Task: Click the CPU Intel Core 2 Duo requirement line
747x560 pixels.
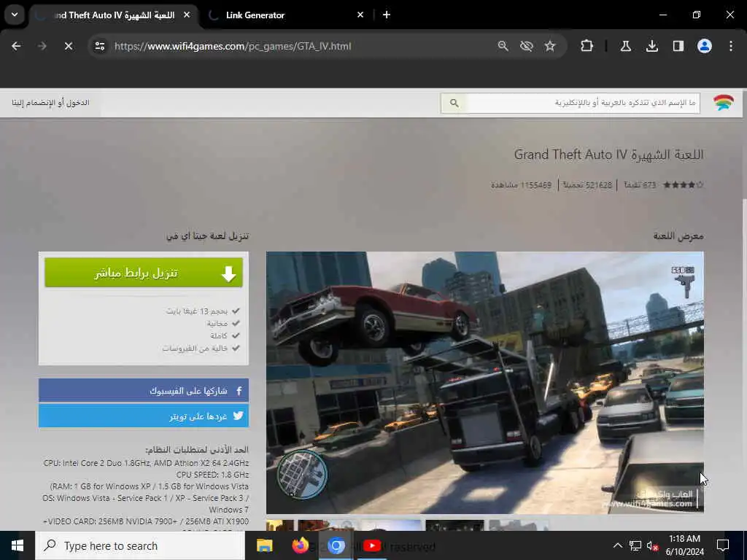Action: tap(146, 463)
